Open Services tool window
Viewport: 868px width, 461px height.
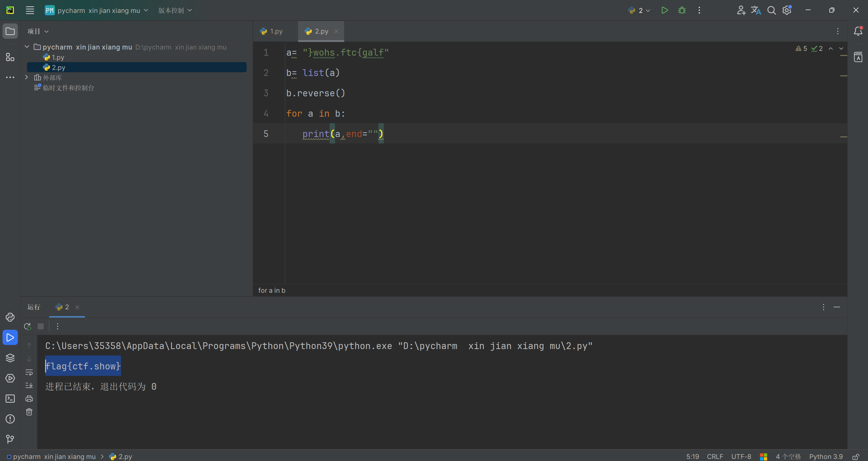point(10,378)
